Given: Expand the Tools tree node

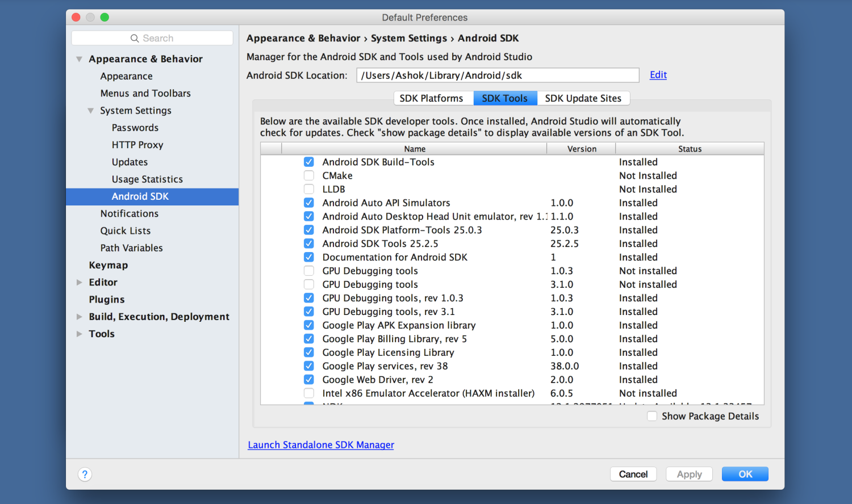Looking at the screenshot, I should pyautogui.click(x=80, y=334).
